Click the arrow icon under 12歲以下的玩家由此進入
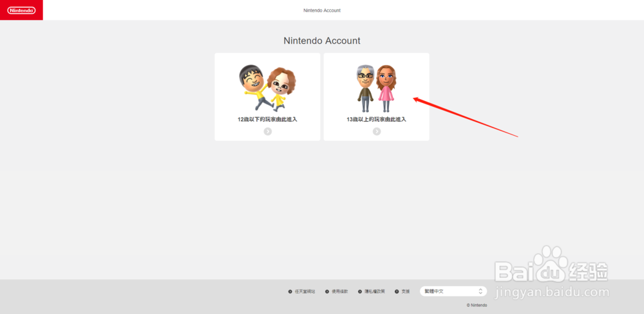The height and width of the screenshot is (314, 644). tap(268, 131)
